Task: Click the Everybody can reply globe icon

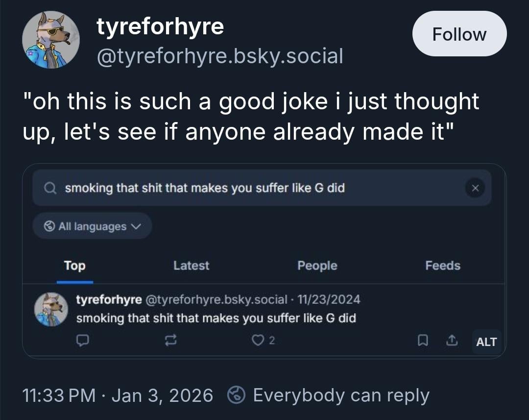Action: point(237,395)
